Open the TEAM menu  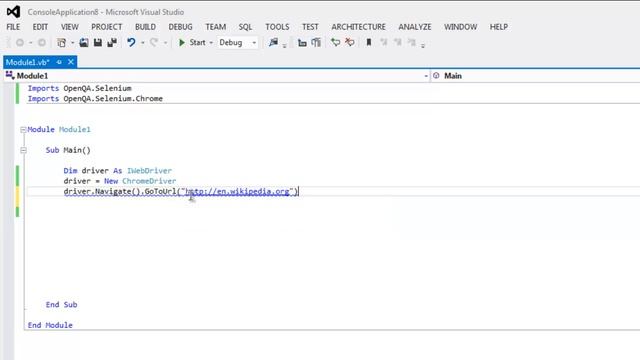click(216, 27)
